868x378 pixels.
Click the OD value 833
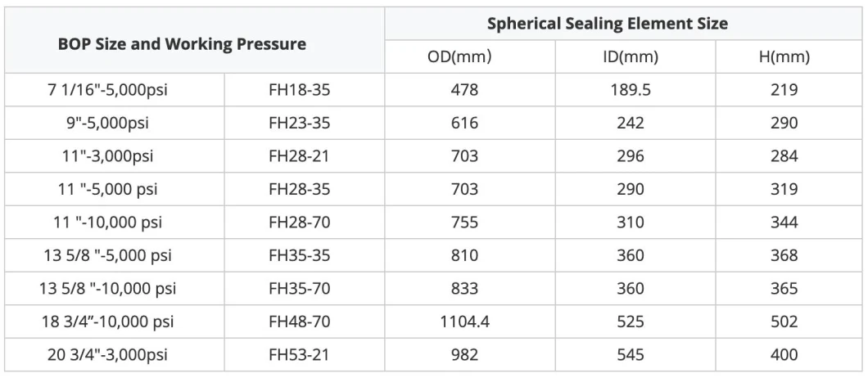coord(463,289)
